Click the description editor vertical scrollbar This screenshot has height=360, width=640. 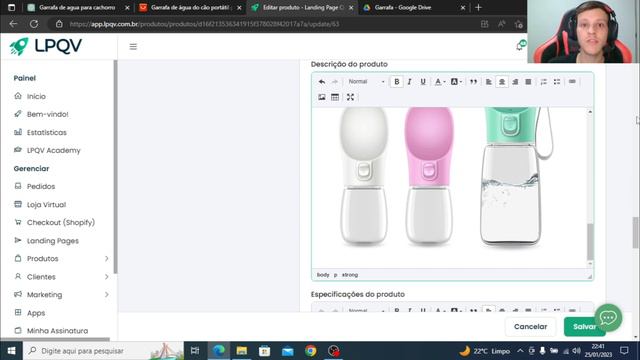click(590, 242)
